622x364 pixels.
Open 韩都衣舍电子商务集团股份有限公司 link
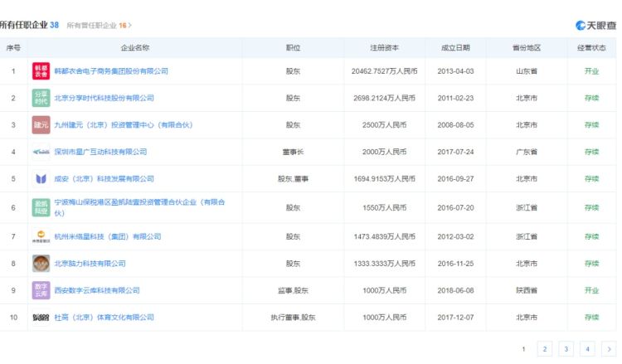(111, 71)
